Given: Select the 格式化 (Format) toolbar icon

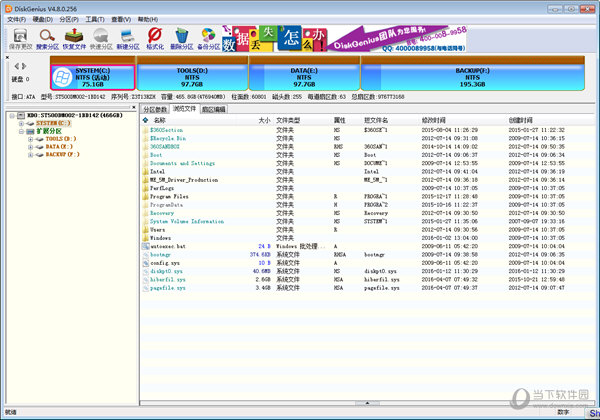Looking at the screenshot, I should pos(155,40).
